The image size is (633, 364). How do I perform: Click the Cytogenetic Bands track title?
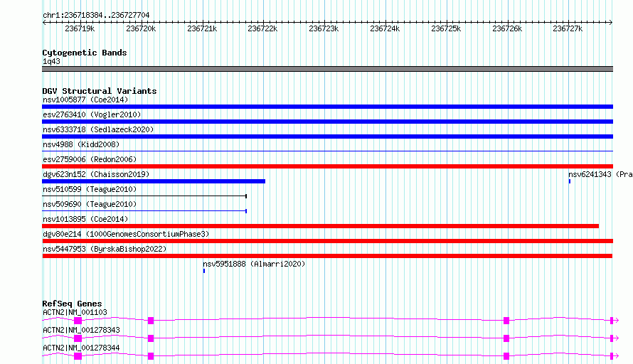point(85,53)
